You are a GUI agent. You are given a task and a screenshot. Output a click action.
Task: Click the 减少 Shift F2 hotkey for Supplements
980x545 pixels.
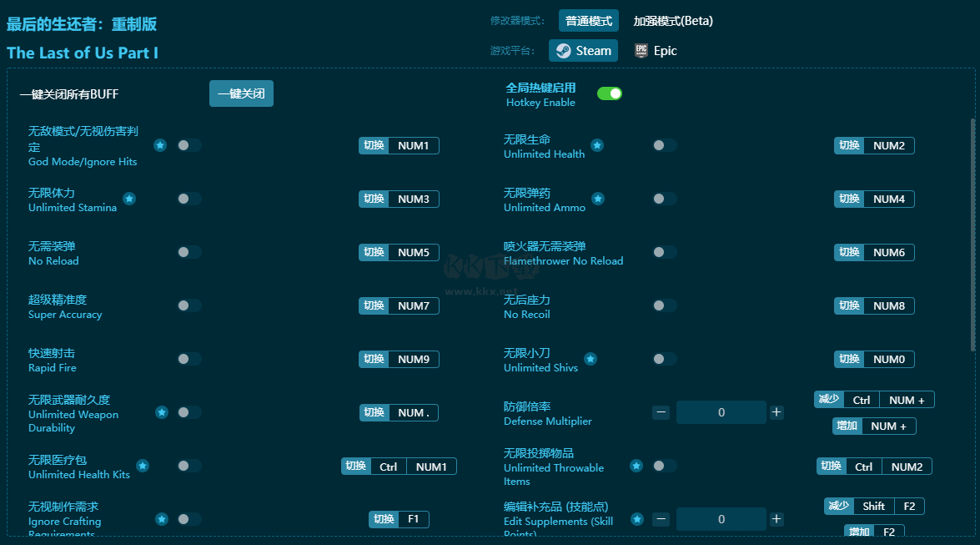(874, 507)
